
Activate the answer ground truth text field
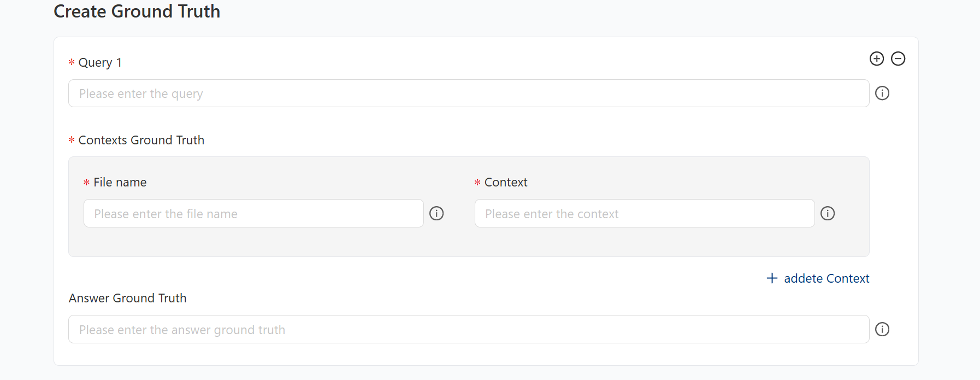click(469, 329)
